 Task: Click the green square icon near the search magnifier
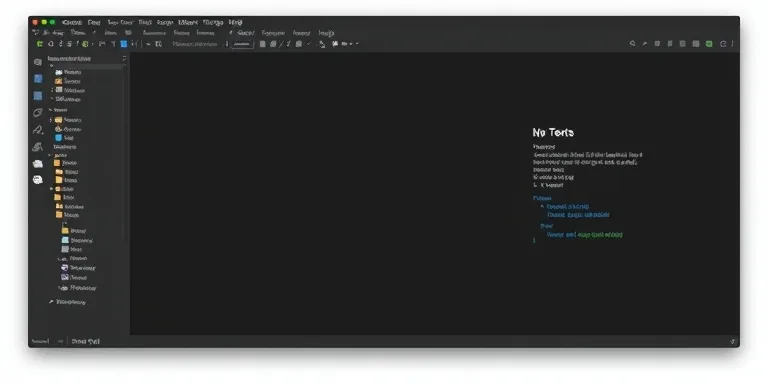(709, 44)
